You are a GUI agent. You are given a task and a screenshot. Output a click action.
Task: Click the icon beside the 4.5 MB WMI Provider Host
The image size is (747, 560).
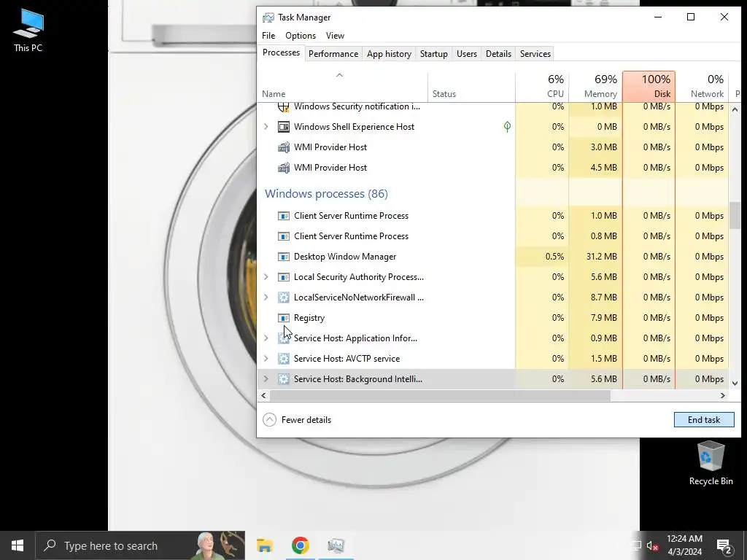point(284,168)
